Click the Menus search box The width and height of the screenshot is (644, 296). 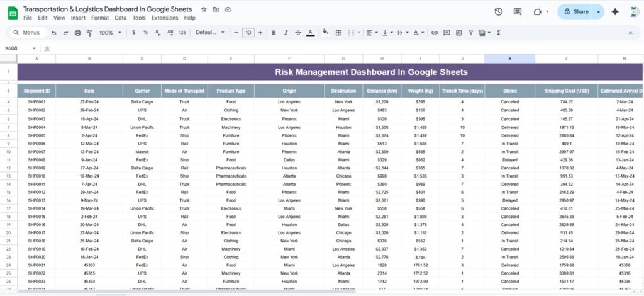[x=28, y=33]
